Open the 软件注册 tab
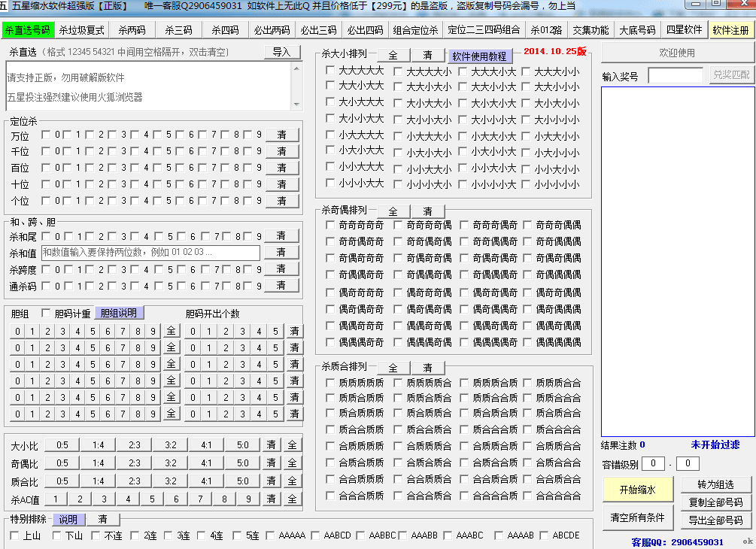The width and height of the screenshot is (756, 549). coord(730,31)
